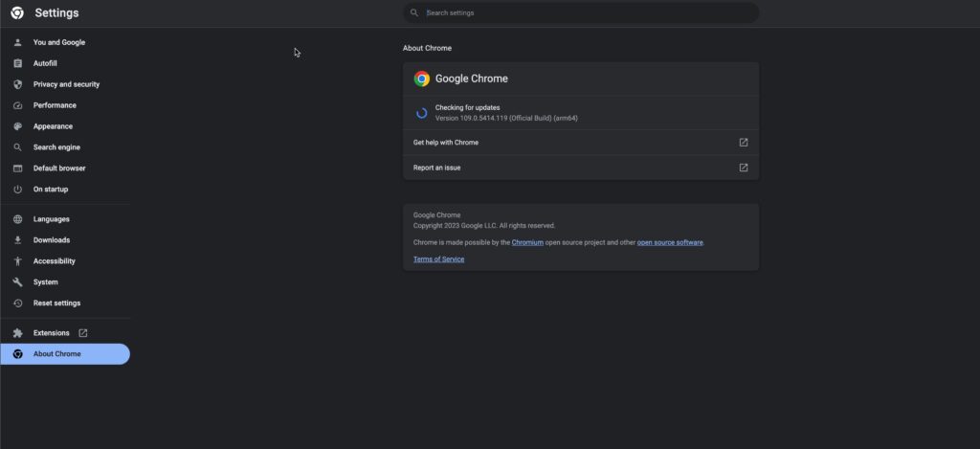The height and width of the screenshot is (449, 980).
Task: Follow the open source software link
Action: pyautogui.click(x=670, y=242)
